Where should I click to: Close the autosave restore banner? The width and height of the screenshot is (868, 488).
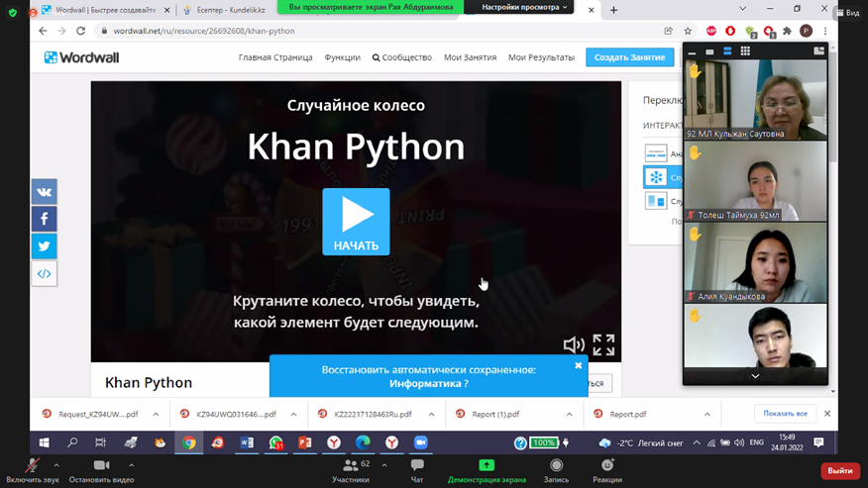coord(579,366)
